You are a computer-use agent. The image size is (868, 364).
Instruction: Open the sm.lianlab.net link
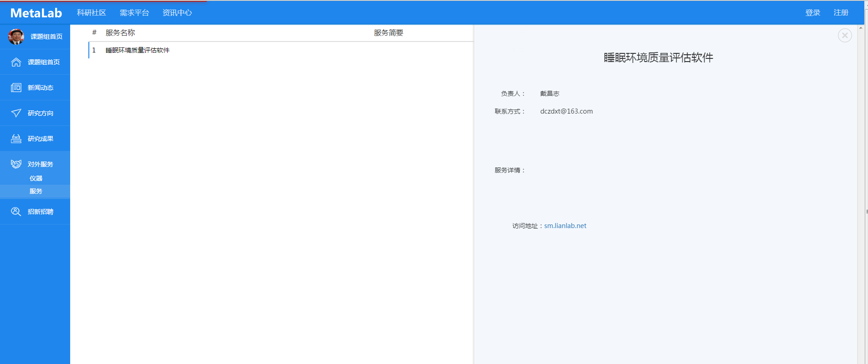[565, 226]
